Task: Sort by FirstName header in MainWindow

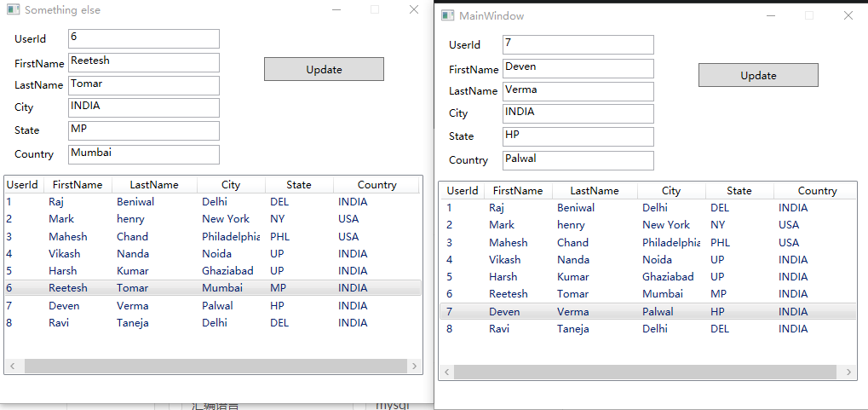Action: click(x=518, y=191)
